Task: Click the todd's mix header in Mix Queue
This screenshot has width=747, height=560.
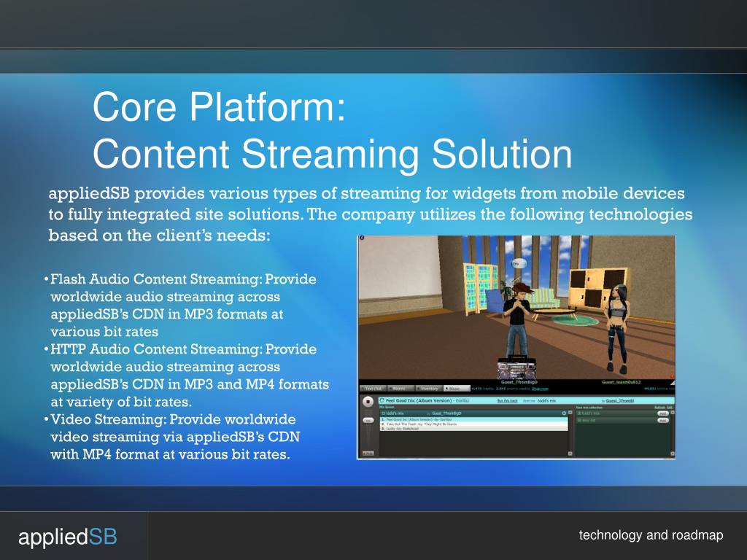Action: (x=473, y=413)
